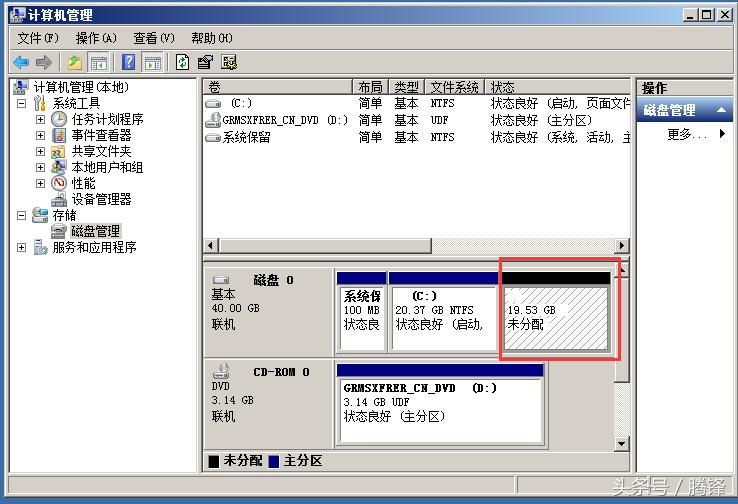Click the Performance icon in tree

59,183
